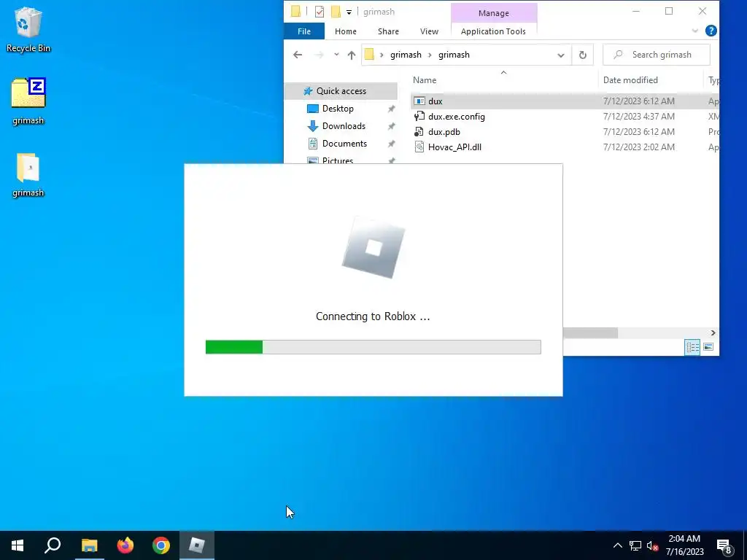Click Properties checkmark icon in title bar
Viewport: 747px width, 560px height.
pos(320,12)
